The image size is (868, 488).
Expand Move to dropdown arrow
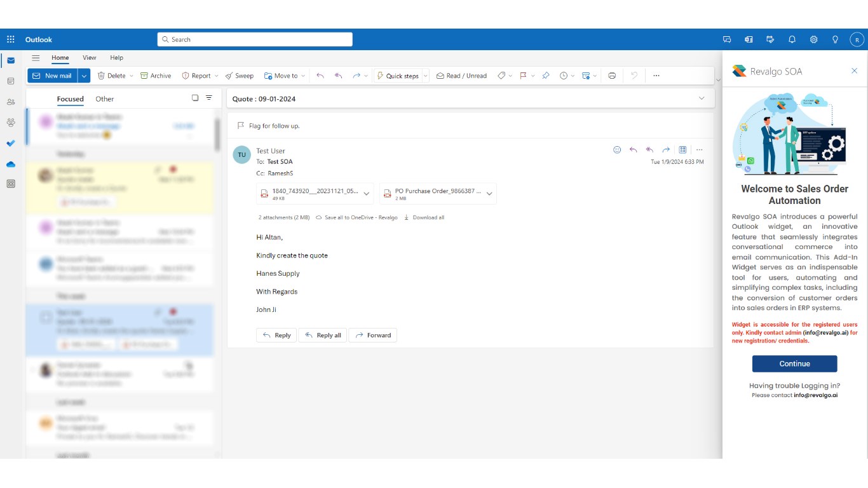303,76
